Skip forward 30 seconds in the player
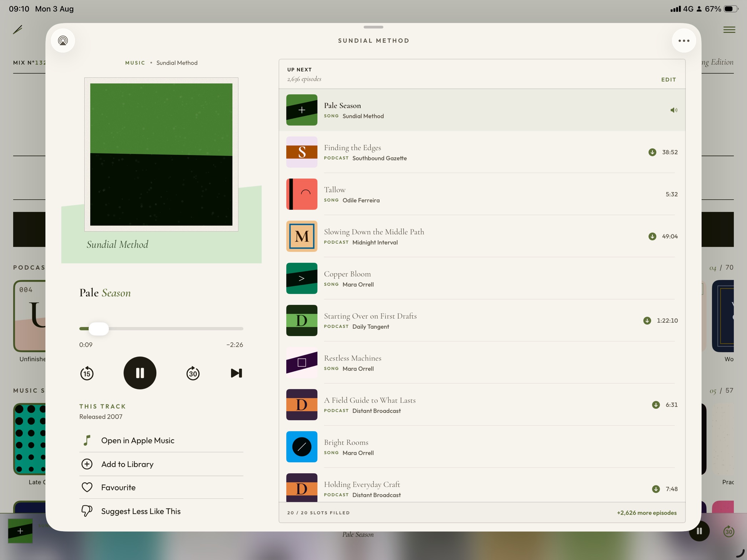 pos(193,373)
